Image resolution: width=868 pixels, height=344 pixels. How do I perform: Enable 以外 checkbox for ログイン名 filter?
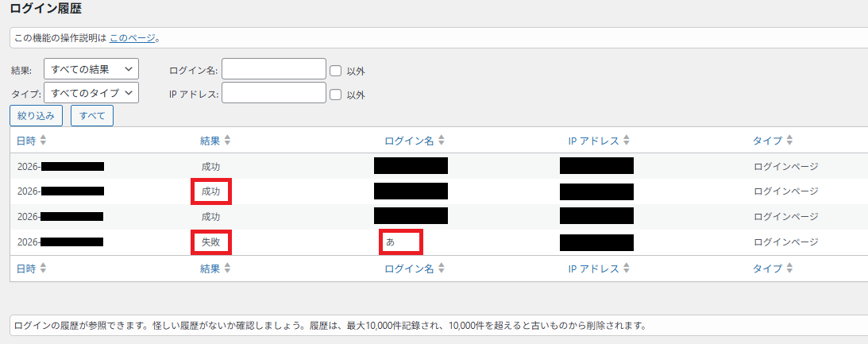335,70
